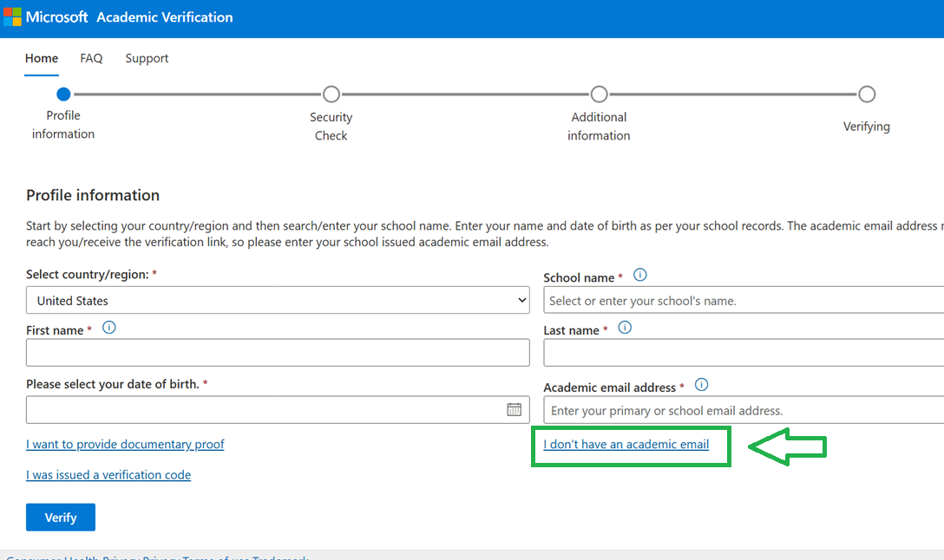The width and height of the screenshot is (944, 560).
Task: Expand the country/region dropdown
Action: 278,300
